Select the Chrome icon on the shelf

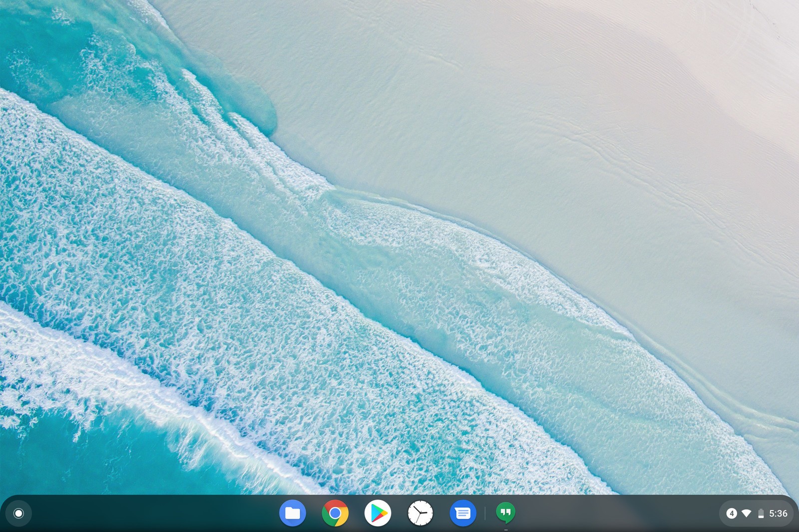pyautogui.click(x=335, y=513)
